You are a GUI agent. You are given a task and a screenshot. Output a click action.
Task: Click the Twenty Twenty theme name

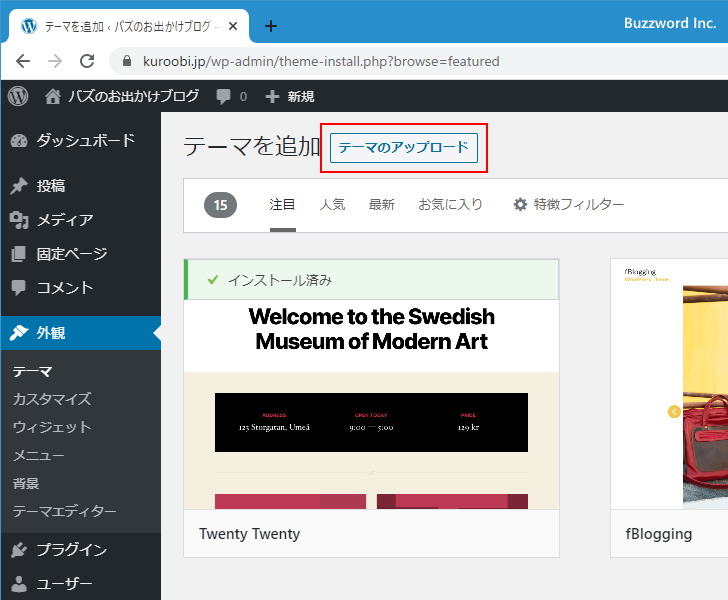pyautogui.click(x=249, y=534)
